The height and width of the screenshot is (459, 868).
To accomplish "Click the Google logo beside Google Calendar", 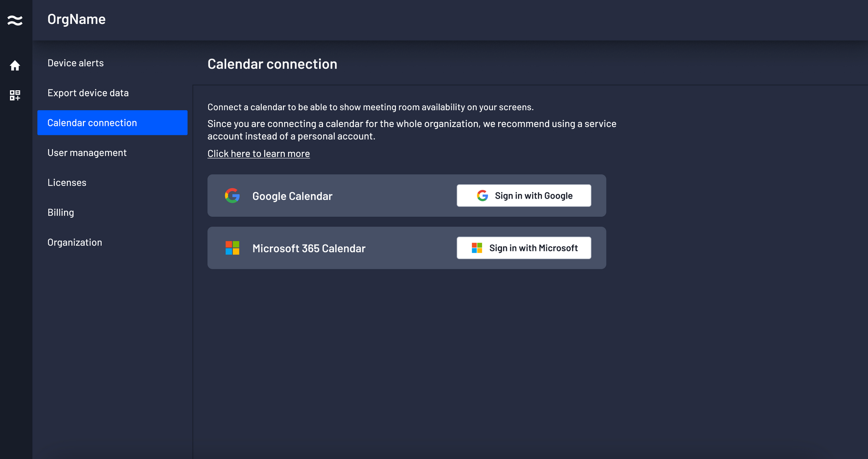I will tap(232, 196).
